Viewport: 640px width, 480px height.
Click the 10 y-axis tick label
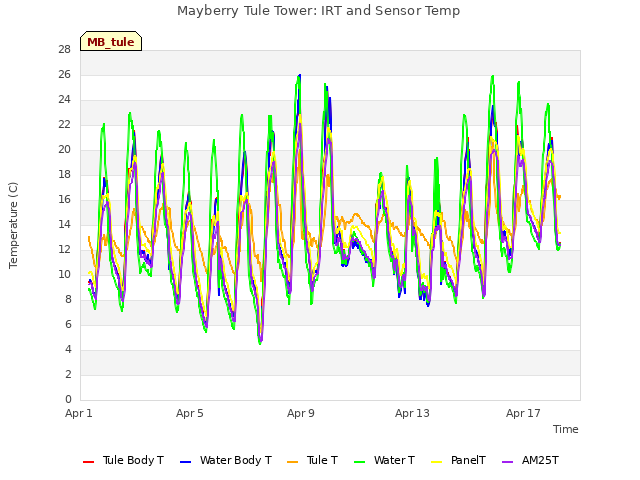tap(64, 274)
